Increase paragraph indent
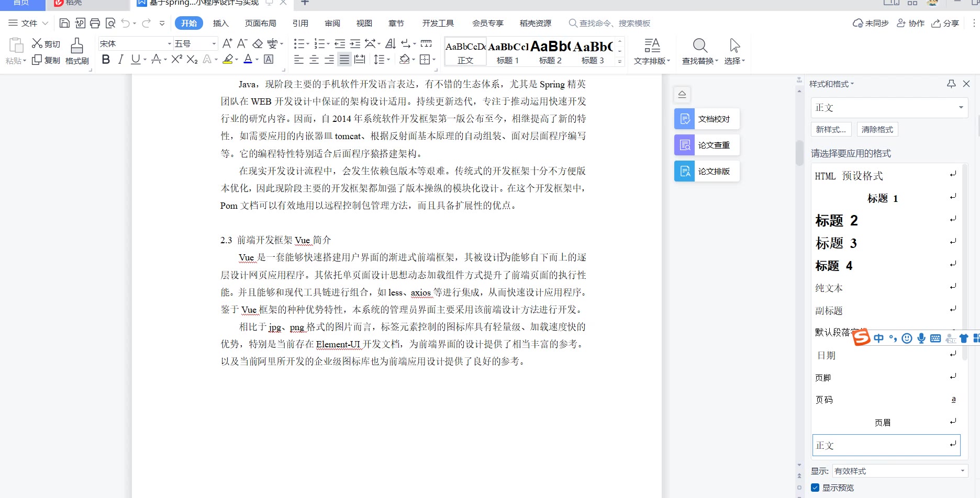The width and height of the screenshot is (980, 498). pyautogui.click(x=355, y=43)
